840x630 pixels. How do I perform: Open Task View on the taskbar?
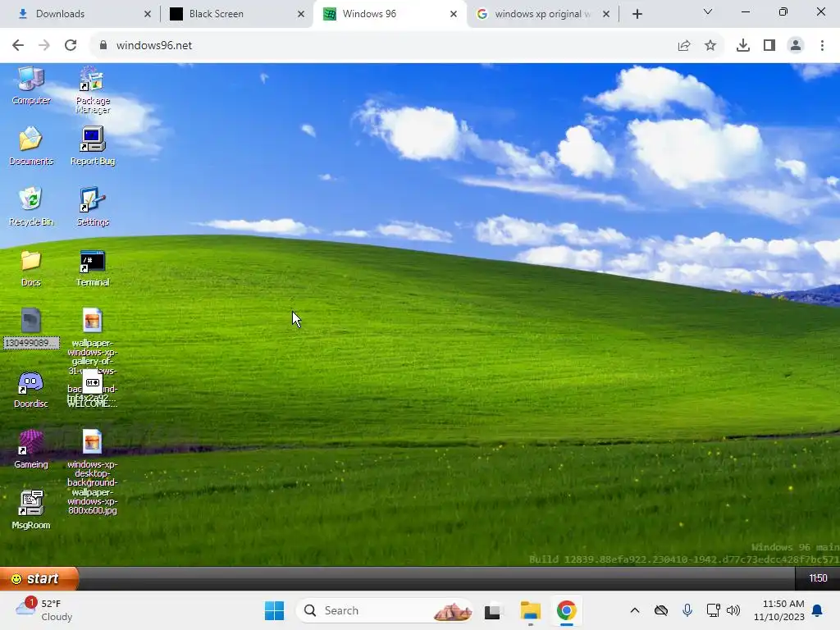tap(493, 610)
